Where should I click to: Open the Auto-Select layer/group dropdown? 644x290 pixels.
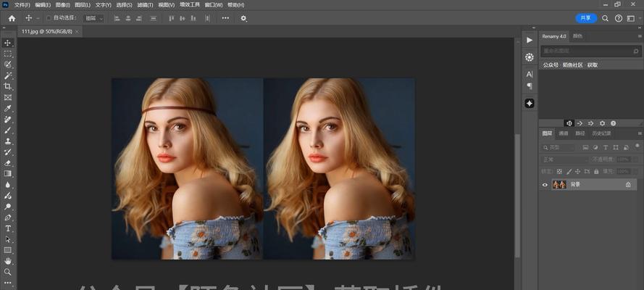coord(94,18)
